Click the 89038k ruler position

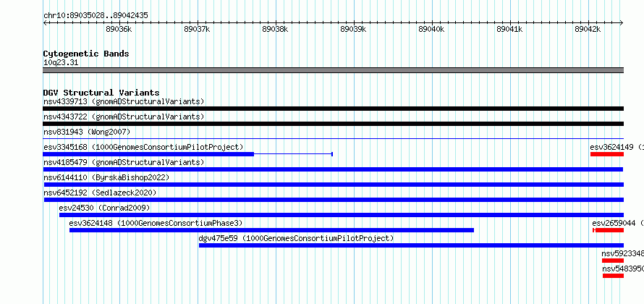275,29
